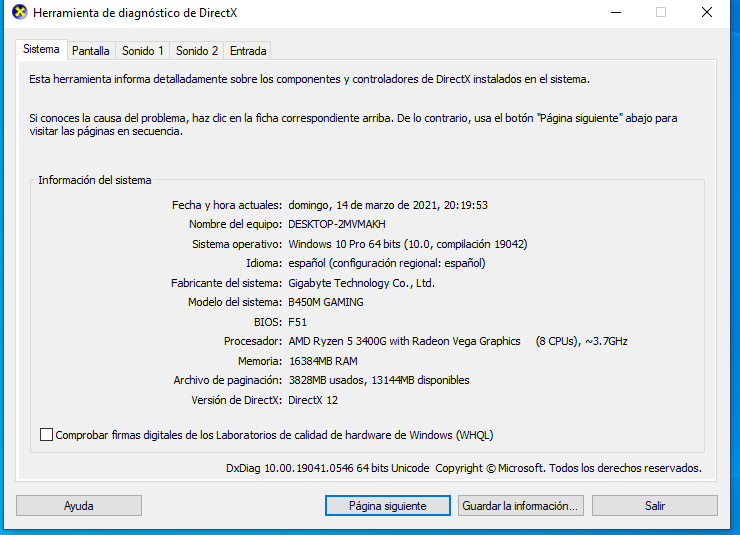Exit with the Salir button

pyautogui.click(x=655, y=506)
